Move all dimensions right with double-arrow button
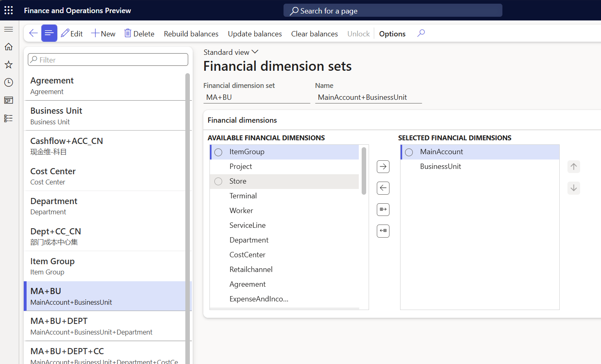 click(383, 209)
